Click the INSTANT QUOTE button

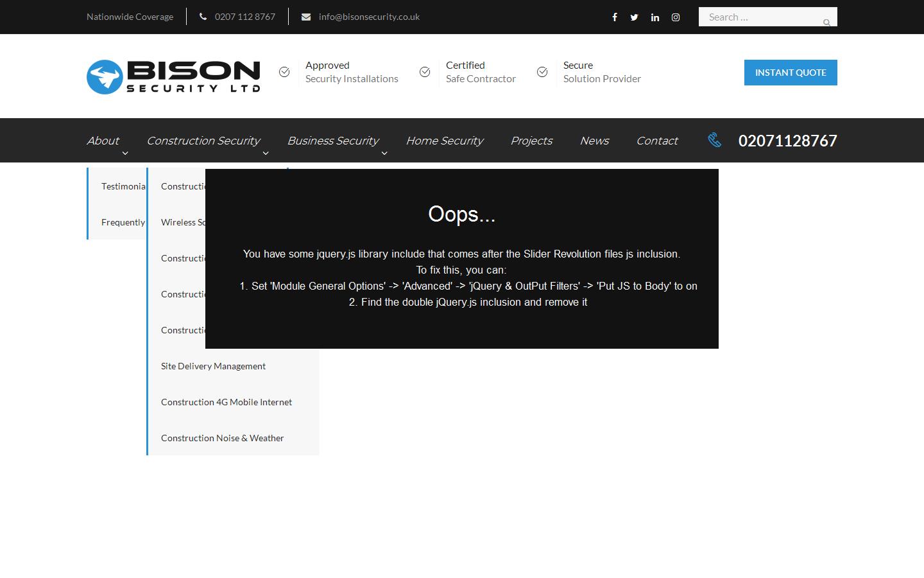pyautogui.click(x=791, y=73)
